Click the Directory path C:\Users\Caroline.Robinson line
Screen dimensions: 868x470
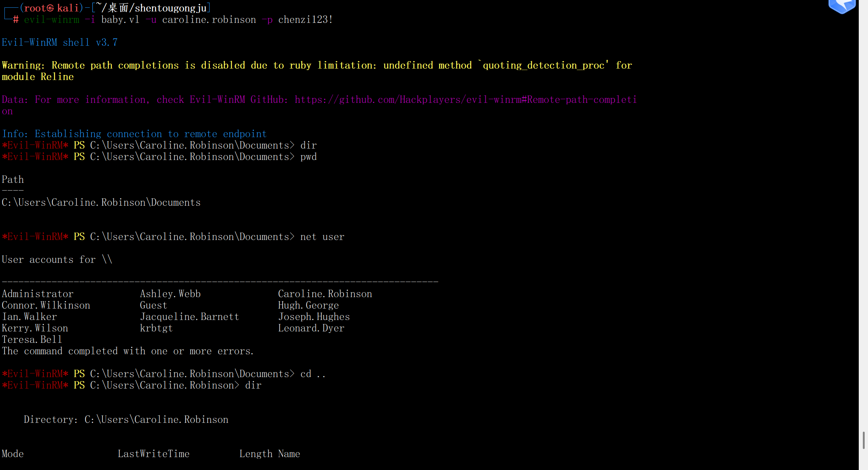tap(126, 419)
